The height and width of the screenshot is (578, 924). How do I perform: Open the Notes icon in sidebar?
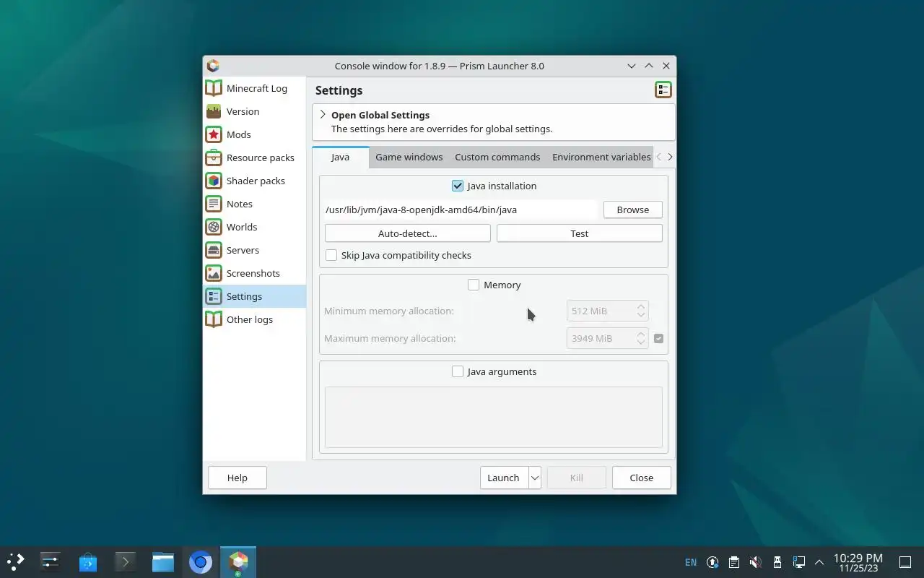(214, 204)
